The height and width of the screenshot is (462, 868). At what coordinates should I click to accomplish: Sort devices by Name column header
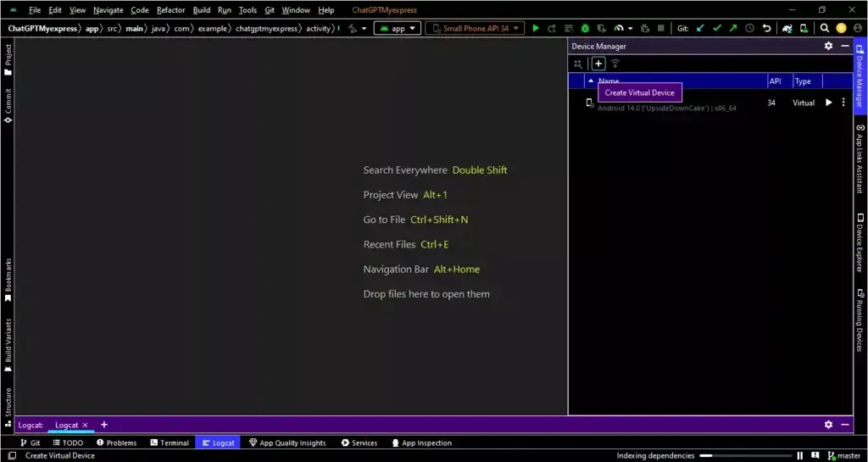(x=676, y=81)
